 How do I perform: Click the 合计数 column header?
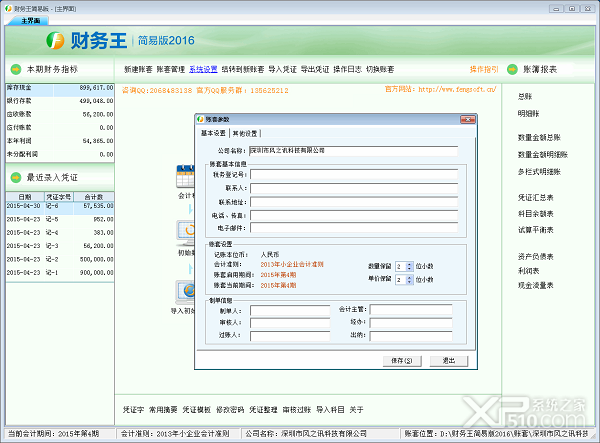coord(94,197)
